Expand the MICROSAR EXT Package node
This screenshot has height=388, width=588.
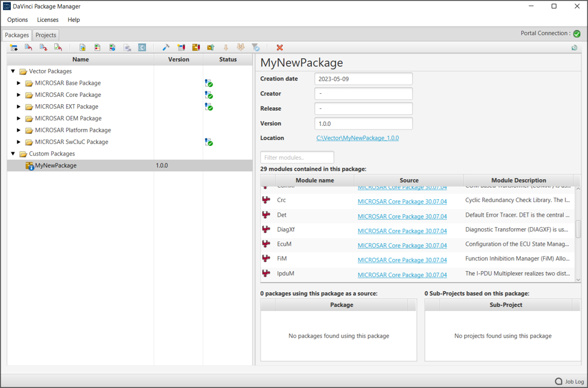coord(19,107)
